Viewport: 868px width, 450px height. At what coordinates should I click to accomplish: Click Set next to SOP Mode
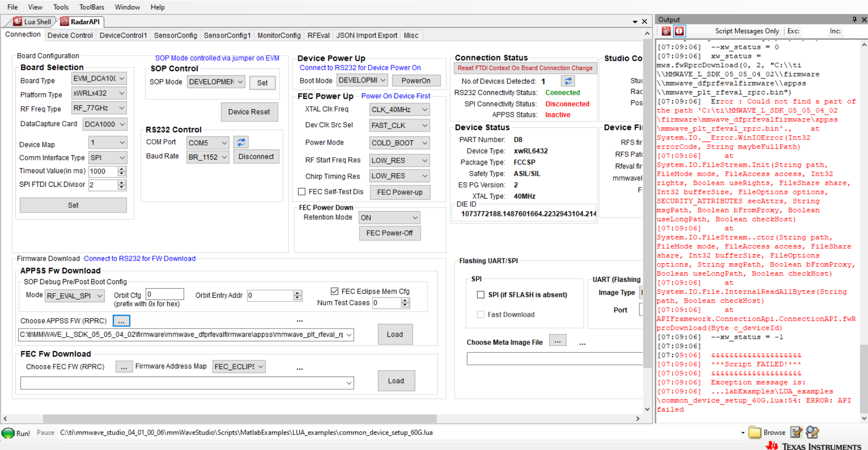[x=262, y=83]
